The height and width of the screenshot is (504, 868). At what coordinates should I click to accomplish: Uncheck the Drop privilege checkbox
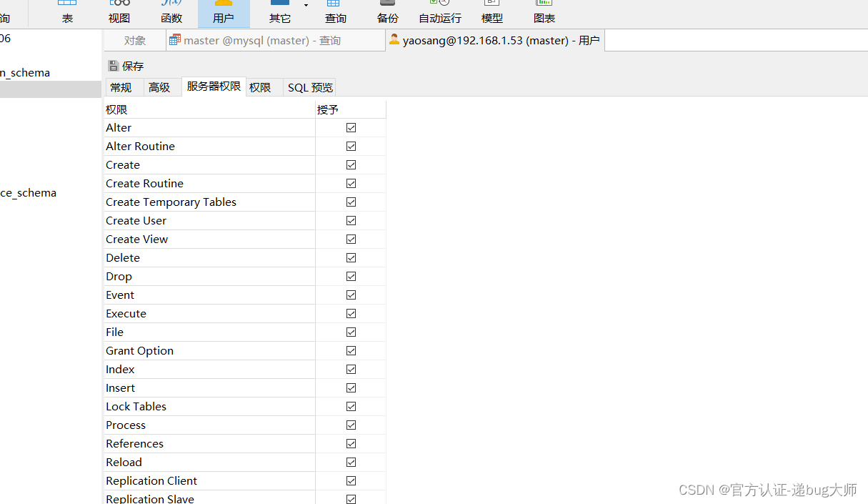pos(351,277)
